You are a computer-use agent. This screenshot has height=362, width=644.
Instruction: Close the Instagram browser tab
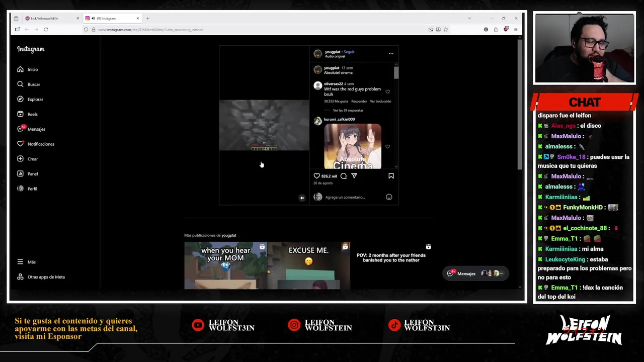pyautogui.click(x=137, y=19)
